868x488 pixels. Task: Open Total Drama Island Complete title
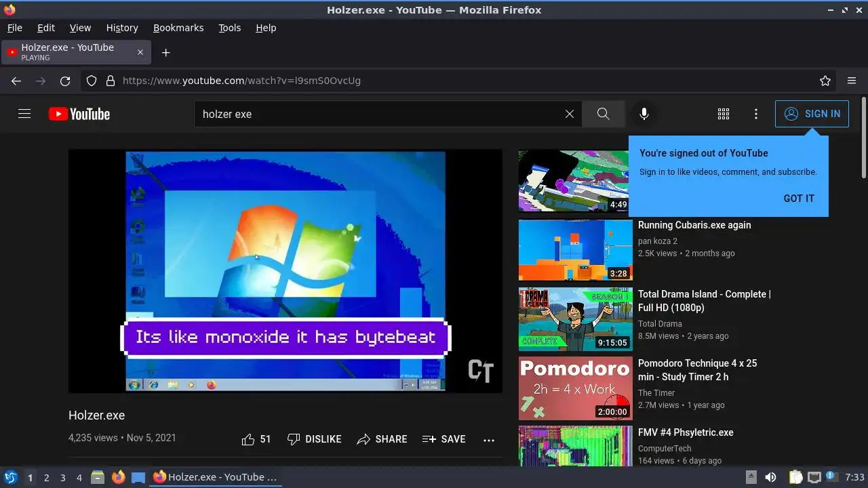click(x=705, y=301)
